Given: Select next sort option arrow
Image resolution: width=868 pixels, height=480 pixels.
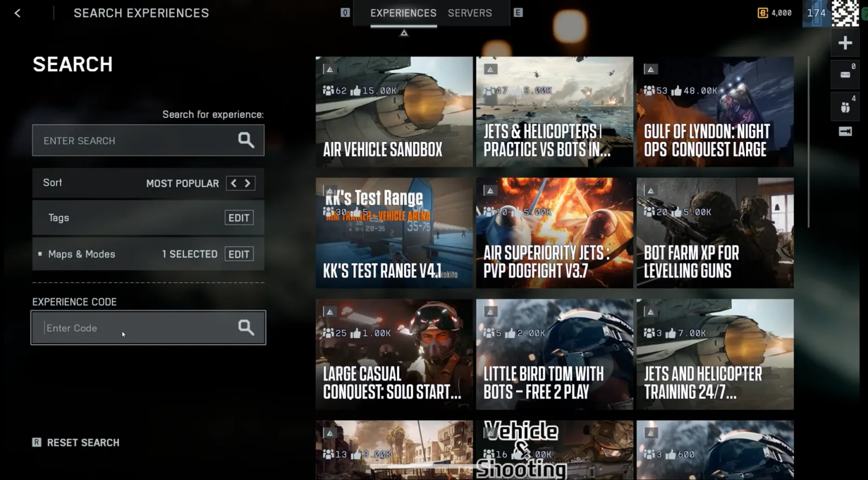Looking at the screenshot, I should [x=247, y=183].
